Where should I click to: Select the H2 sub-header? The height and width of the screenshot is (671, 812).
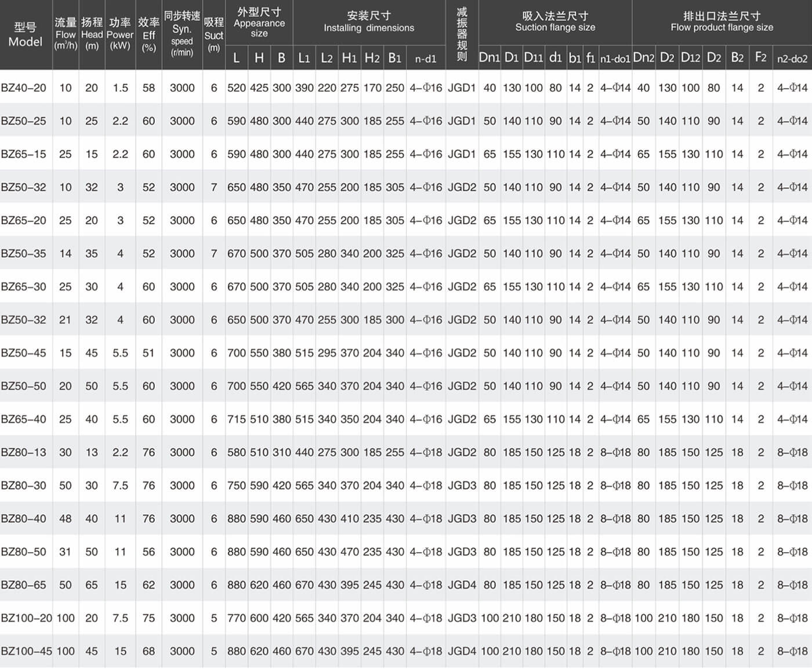pyautogui.click(x=372, y=58)
